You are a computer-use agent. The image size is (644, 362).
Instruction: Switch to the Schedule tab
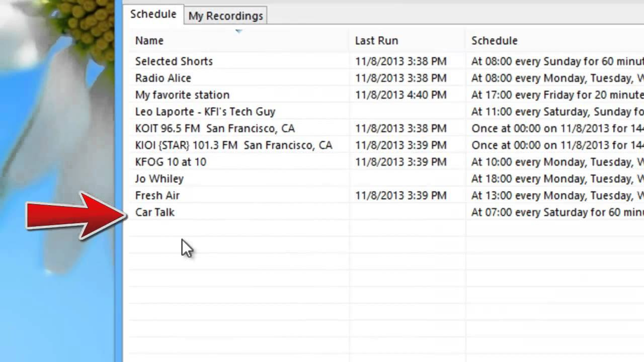(x=153, y=15)
